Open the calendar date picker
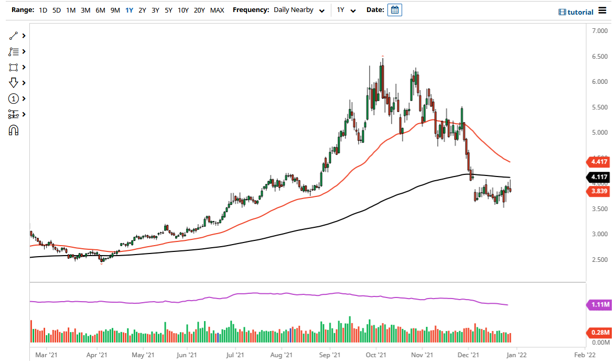 pyautogui.click(x=395, y=10)
